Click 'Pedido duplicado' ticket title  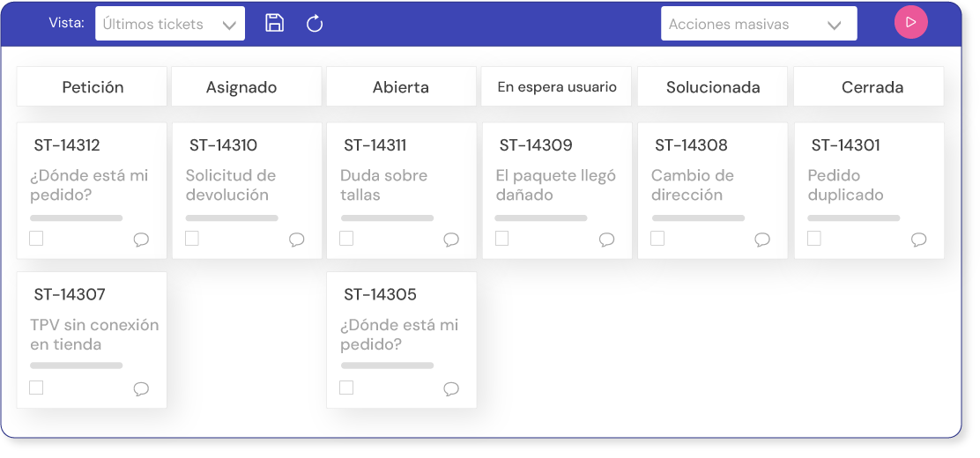[x=846, y=185]
